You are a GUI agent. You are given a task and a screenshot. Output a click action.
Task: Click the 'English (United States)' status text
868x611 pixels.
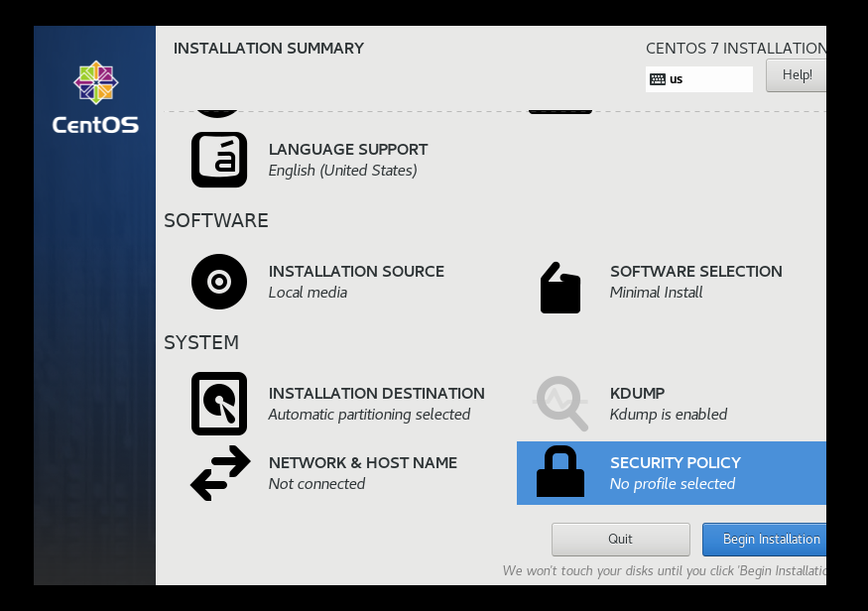click(342, 171)
